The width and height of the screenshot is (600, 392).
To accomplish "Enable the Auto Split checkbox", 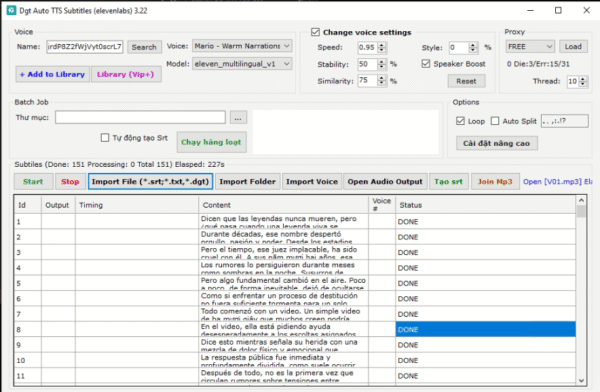I will [x=495, y=121].
